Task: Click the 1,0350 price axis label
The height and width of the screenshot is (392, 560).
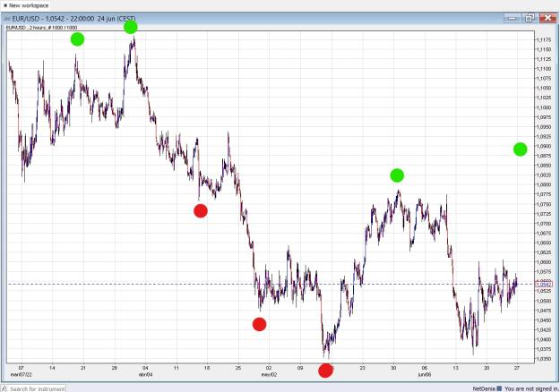Action: pos(543,359)
